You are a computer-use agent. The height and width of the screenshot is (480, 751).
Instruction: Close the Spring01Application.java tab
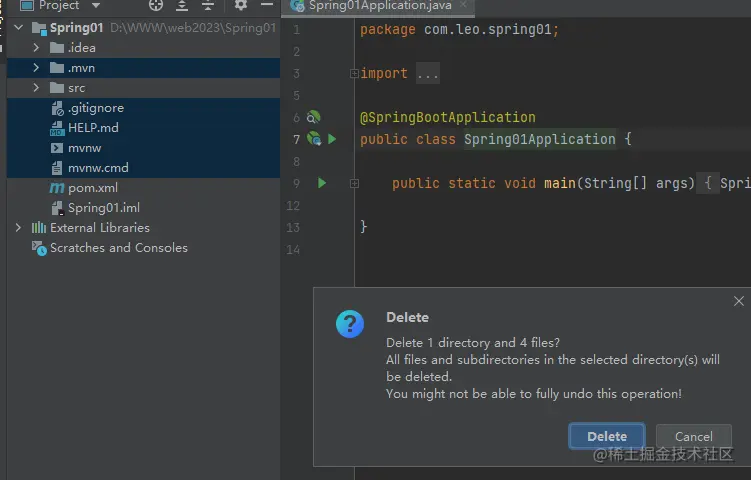pyautogui.click(x=463, y=5)
